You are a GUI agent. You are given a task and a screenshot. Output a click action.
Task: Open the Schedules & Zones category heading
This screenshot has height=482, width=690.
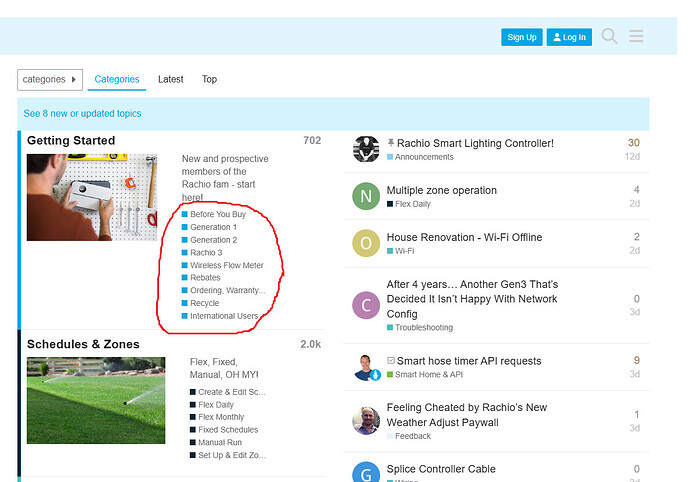(x=83, y=344)
